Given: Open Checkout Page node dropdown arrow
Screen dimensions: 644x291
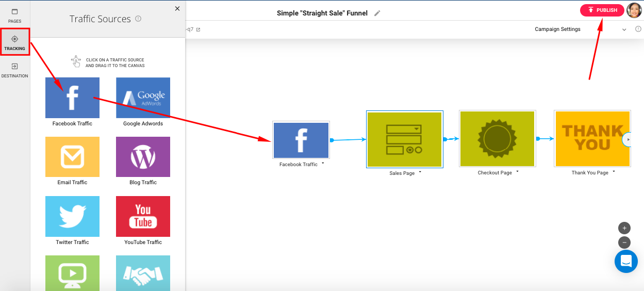Looking at the screenshot, I should pyautogui.click(x=517, y=171).
